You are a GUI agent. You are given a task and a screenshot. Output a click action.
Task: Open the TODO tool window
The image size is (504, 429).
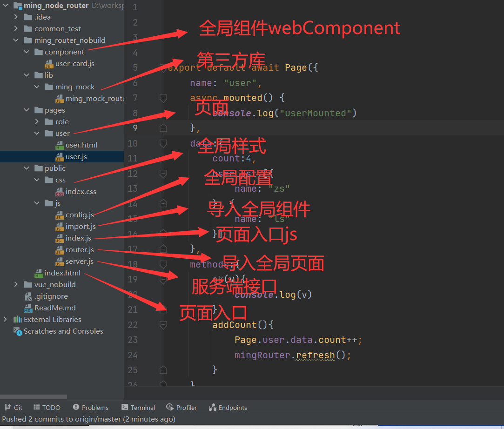(47, 408)
